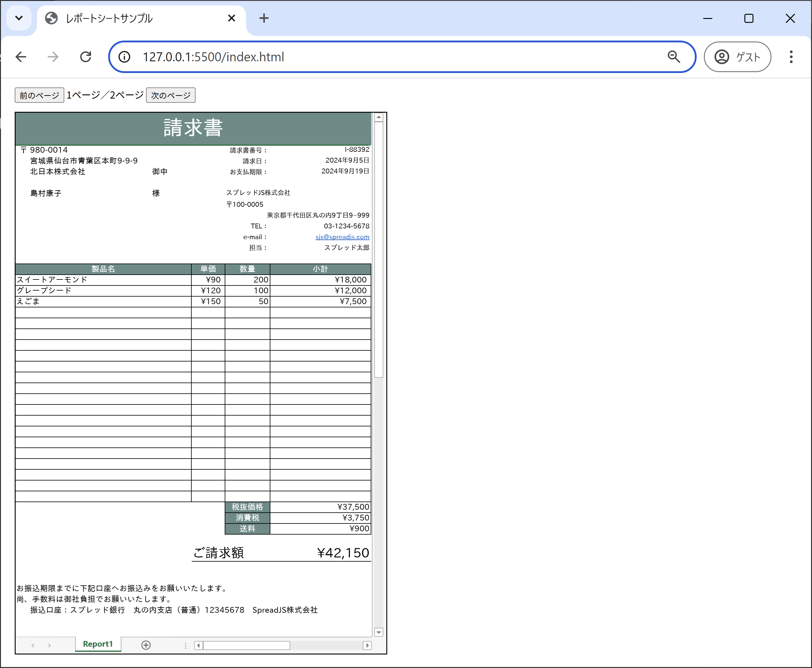Click the vertical scrollbar thumb
The width and height of the screenshot is (812, 668).
(x=379, y=250)
